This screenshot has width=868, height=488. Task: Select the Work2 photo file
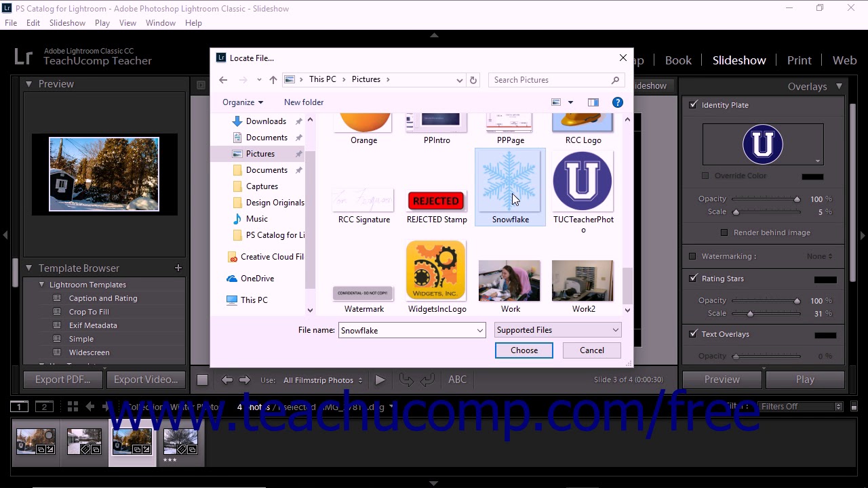[x=583, y=287]
